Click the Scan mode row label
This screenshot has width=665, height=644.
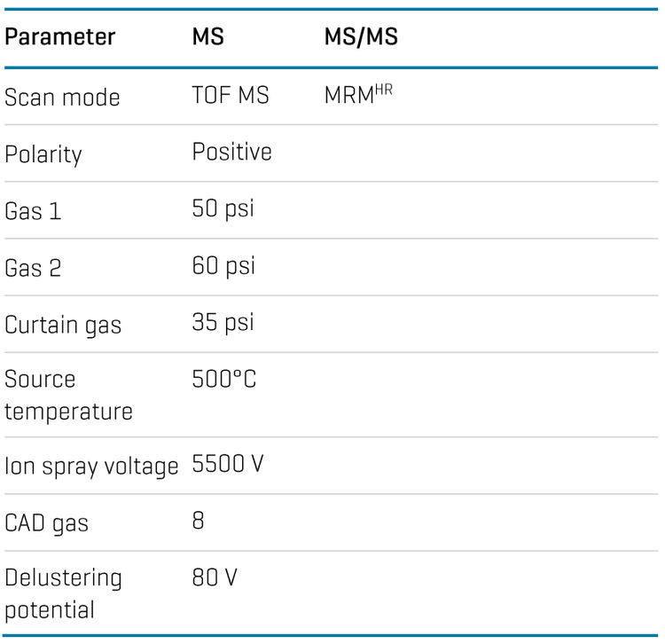pos(62,98)
